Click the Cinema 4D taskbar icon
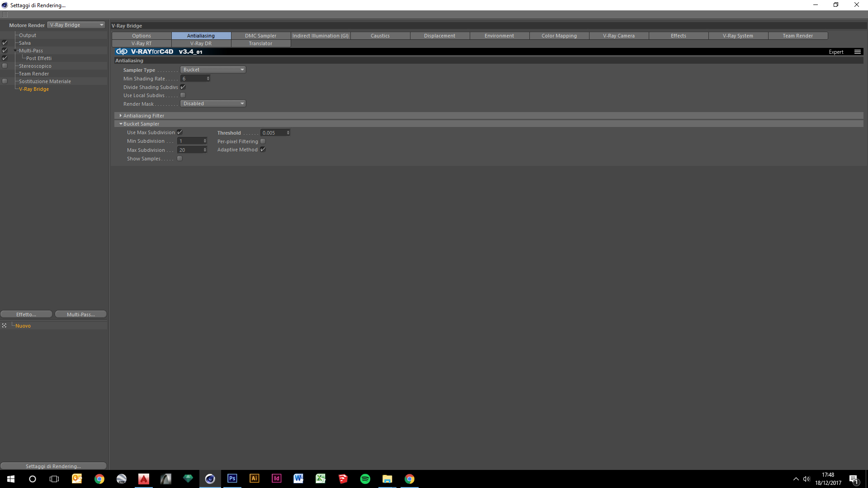 [x=210, y=479]
